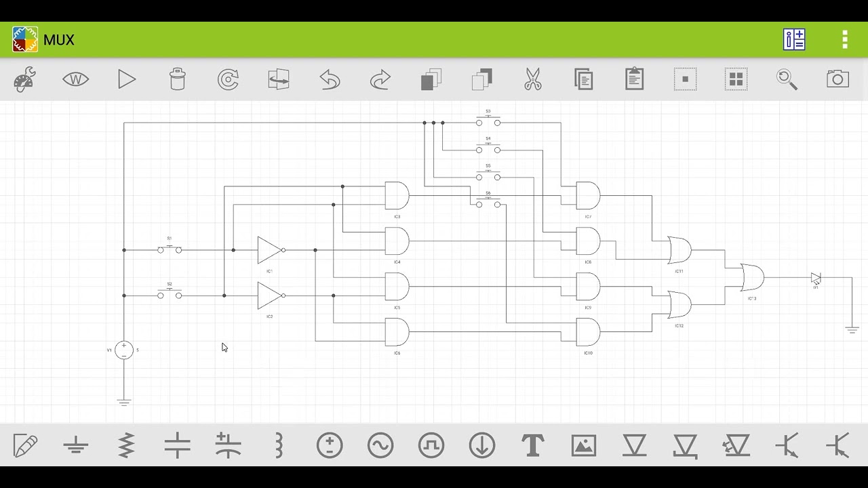The image size is (868, 488).
Task: Open the wrench gauge settings tool
Action: [x=24, y=79]
